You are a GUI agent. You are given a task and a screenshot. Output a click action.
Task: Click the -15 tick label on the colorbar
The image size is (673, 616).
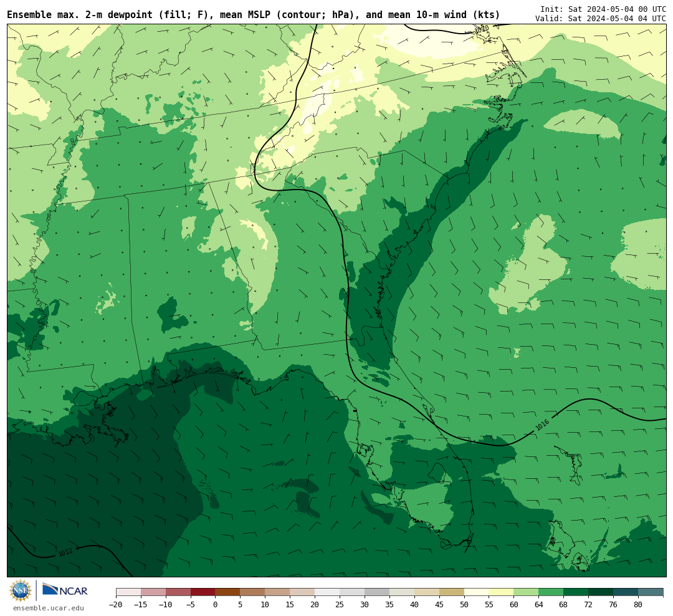141,604
